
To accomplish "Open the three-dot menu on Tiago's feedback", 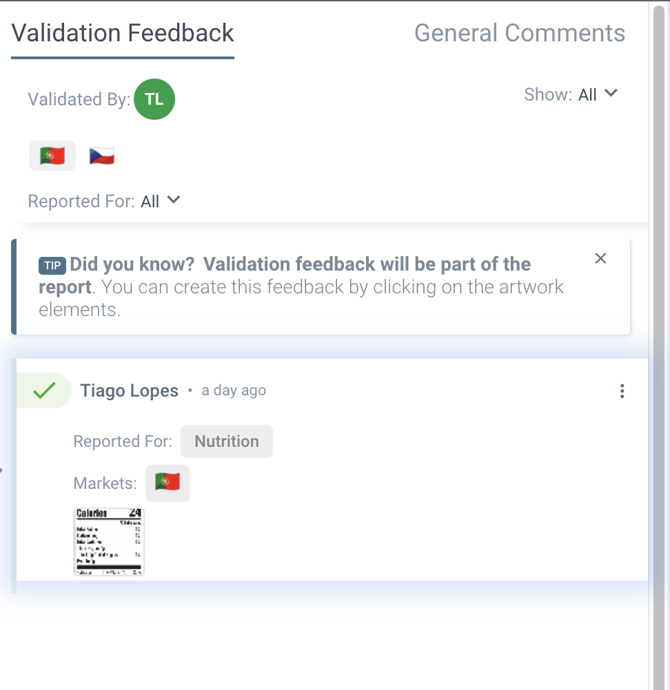I will click(622, 391).
